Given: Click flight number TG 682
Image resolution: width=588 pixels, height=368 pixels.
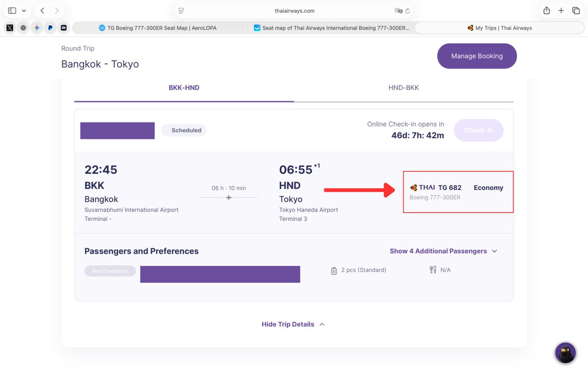Looking at the screenshot, I should tap(450, 187).
